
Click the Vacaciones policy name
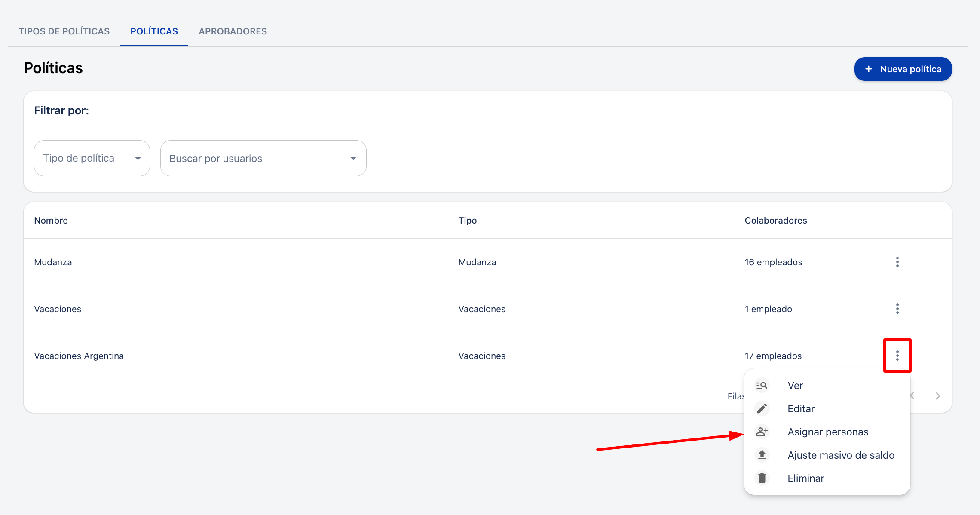pyautogui.click(x=58, y=309)
